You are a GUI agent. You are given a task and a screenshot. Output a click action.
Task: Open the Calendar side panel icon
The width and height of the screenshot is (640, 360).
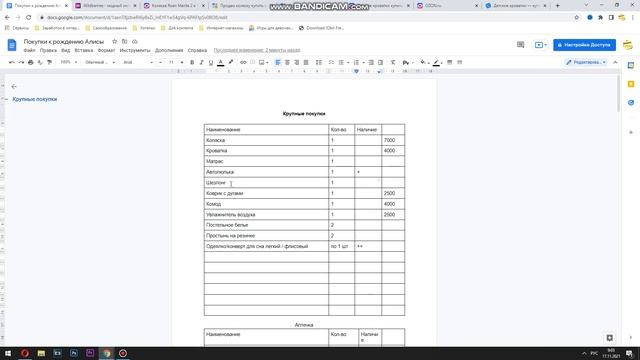[631, 65]
